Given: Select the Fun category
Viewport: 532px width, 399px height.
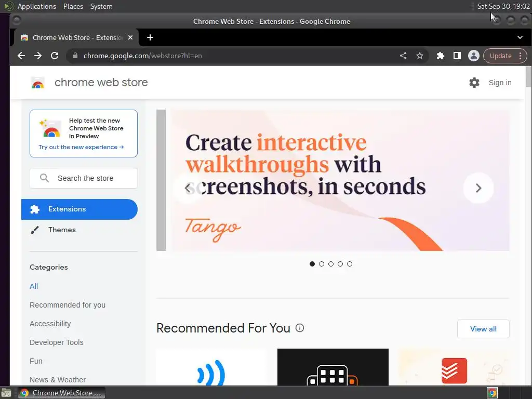Looking at the screenshot, I should pos(36,361).
